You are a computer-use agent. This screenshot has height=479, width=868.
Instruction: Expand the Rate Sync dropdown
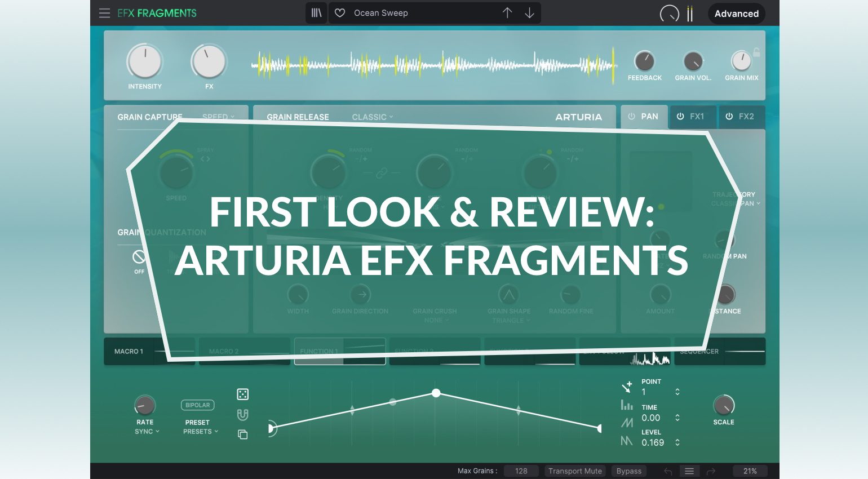point(147,432)
